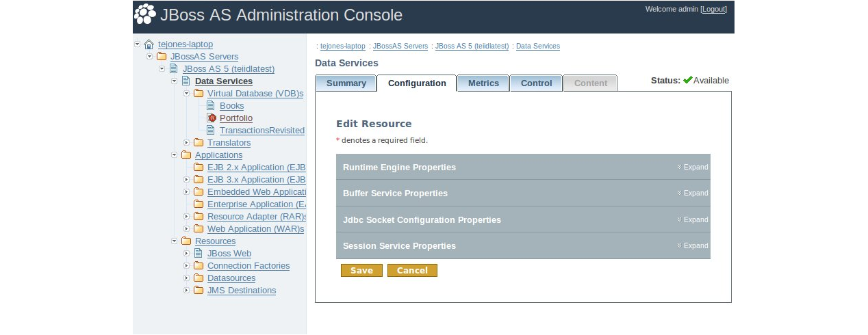Select Enterprise Application (EAR) tree item
Image resolution: width=868 pixels, height=335 pixels.
257,204
